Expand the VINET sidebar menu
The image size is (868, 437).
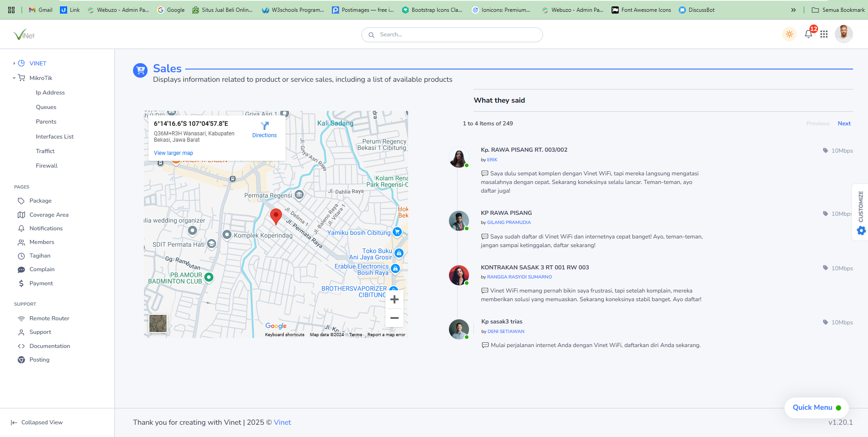[x=38, y=64]
